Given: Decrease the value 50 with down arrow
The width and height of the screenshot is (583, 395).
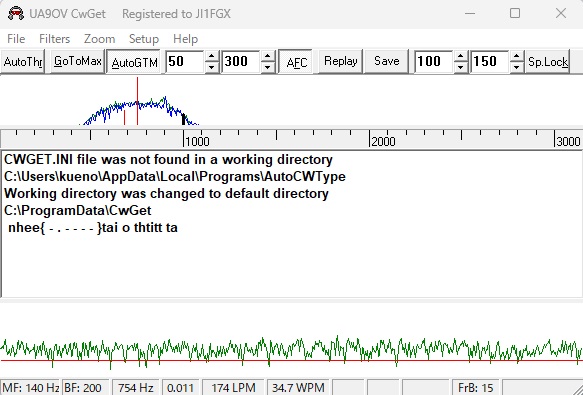Looking at the screenshot, I should coord(212,67).
